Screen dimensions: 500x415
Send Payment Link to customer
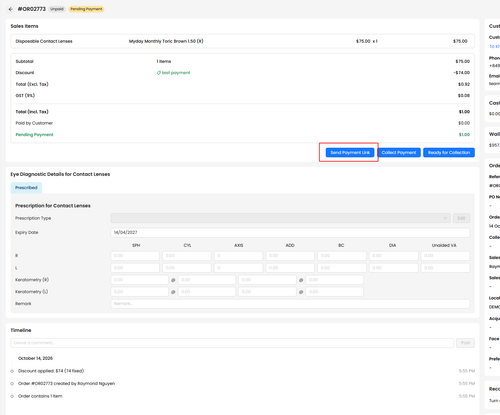coord(350,152)
